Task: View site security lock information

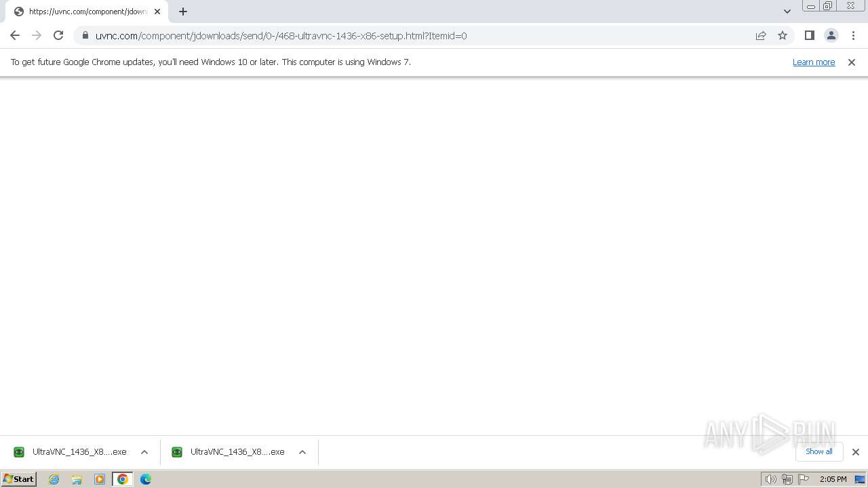Action: click(x=85, y=35)
